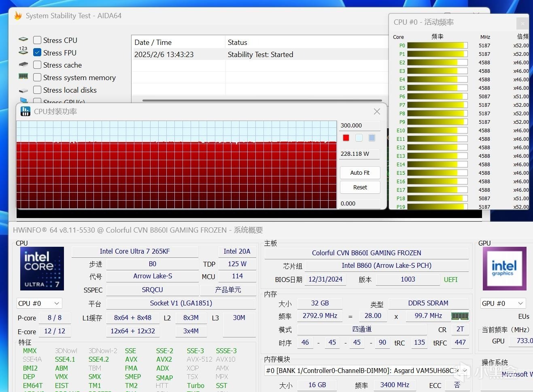Screen dimensions: 533x392
Task: Click the Intel 20A process field
Action: coord(237,251)
